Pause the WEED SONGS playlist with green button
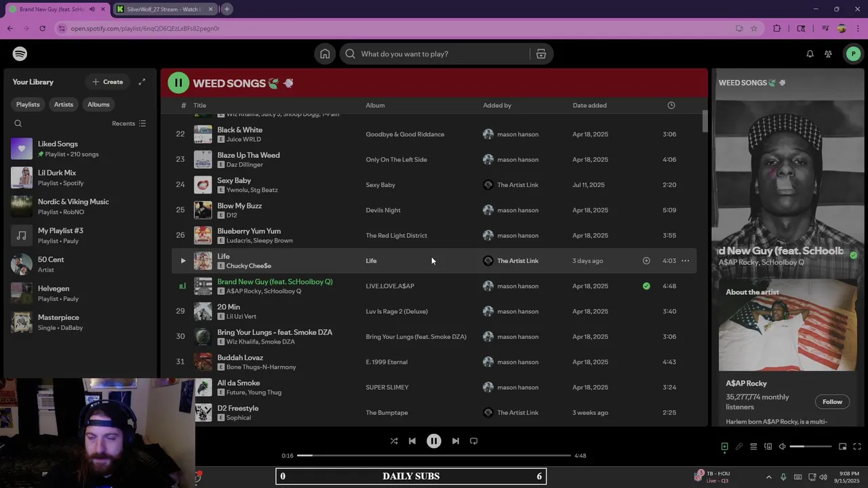This screenshot has height=488, width=868. (x=178, y=83)
